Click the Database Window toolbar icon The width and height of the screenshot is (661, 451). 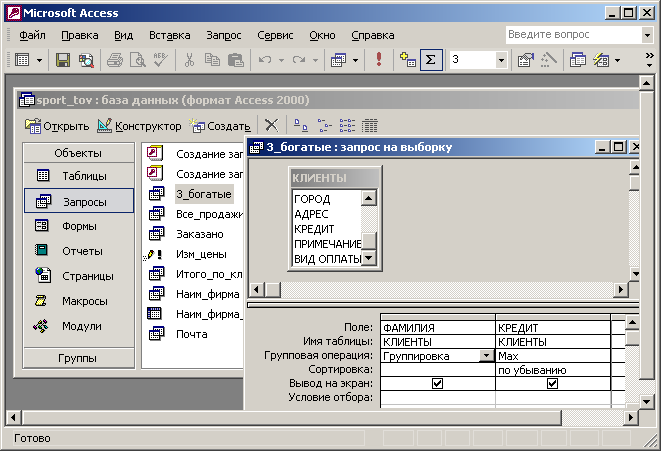[578, 60]
